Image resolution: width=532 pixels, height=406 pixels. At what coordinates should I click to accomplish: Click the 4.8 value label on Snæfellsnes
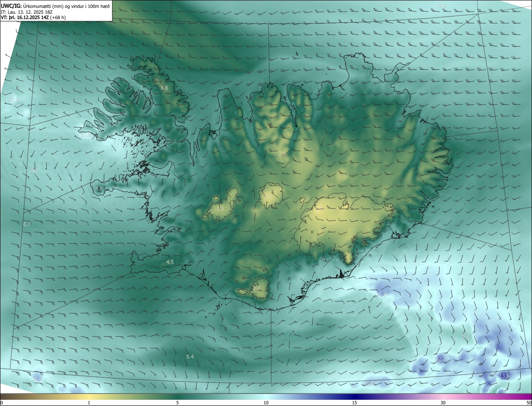click(x=99, y=188)
